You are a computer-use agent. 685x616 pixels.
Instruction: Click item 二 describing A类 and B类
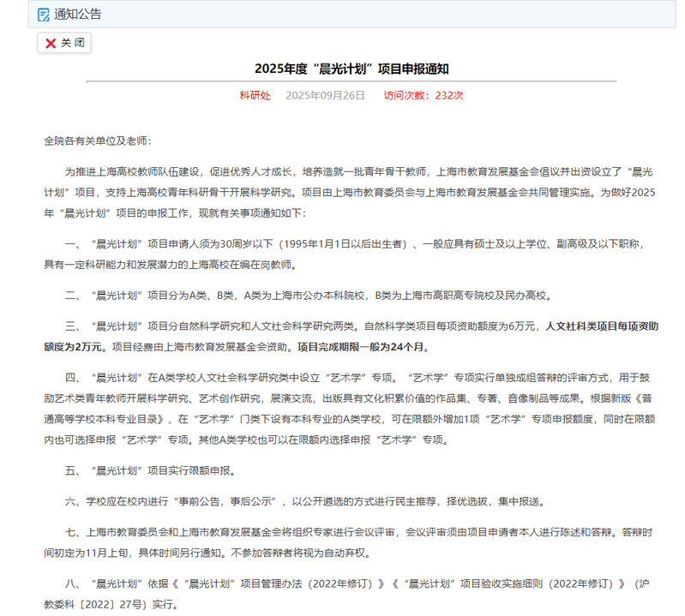point(309,296)
